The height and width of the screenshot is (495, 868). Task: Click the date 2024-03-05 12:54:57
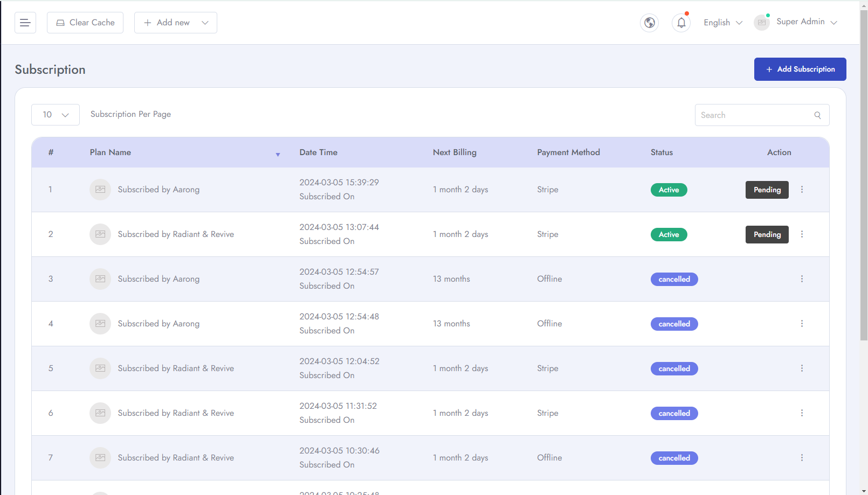pos(339,272)
